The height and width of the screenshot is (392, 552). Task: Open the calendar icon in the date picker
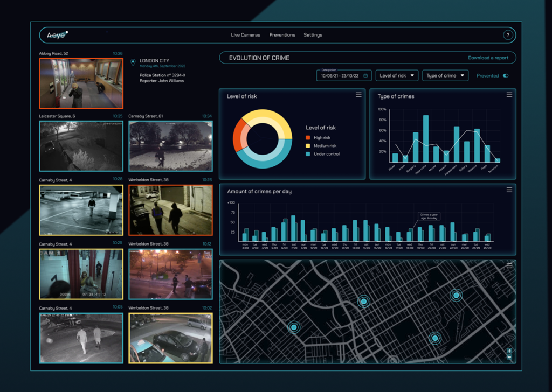(365, 75)
